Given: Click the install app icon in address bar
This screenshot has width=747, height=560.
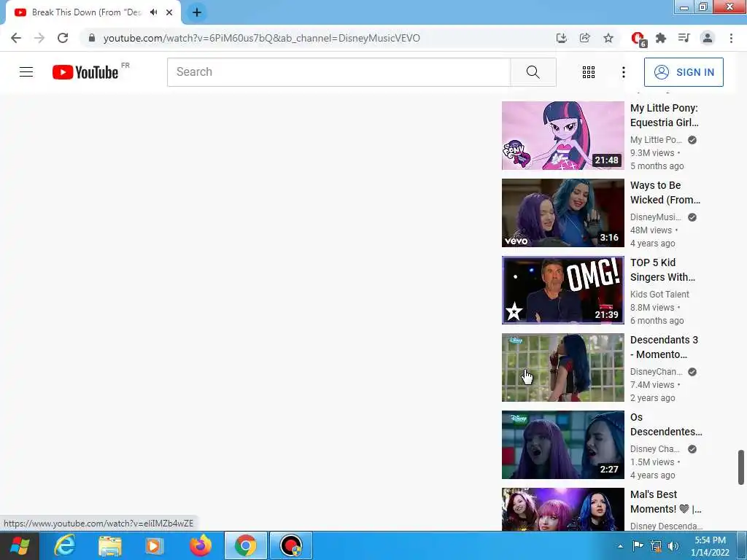Looking at the screenshot, I should 561,38.
